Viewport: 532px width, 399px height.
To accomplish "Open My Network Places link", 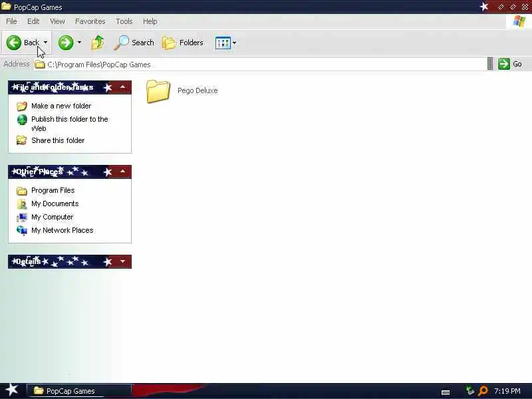I will pos(62,230).
